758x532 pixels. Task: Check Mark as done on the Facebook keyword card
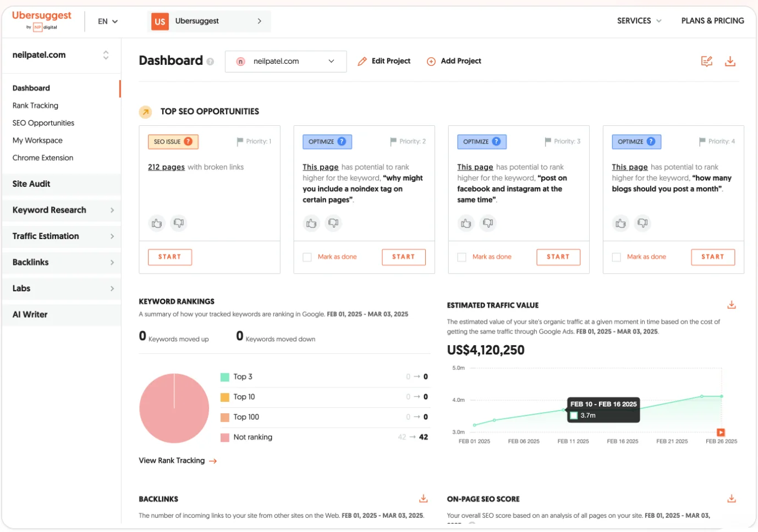click(x=462, y=257)
